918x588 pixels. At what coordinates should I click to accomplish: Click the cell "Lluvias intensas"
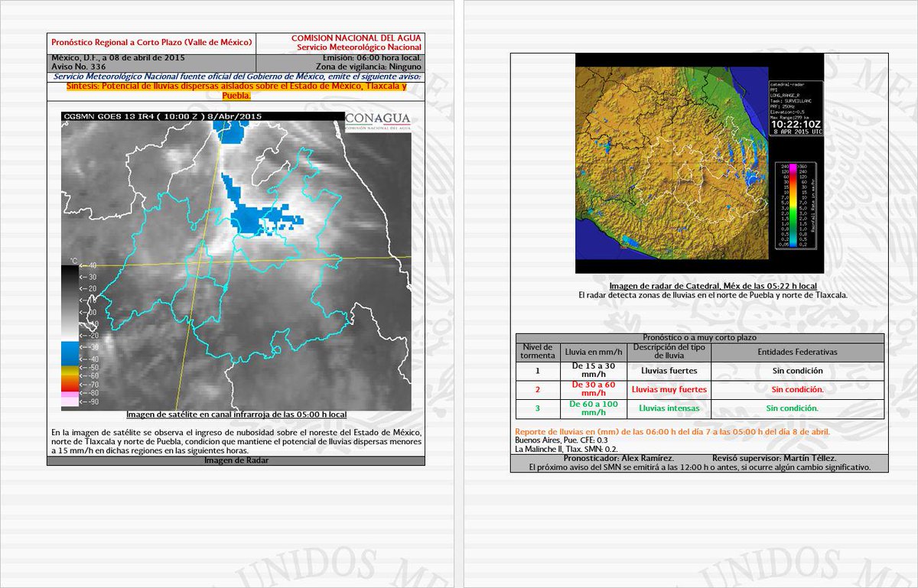coord(669,408)
